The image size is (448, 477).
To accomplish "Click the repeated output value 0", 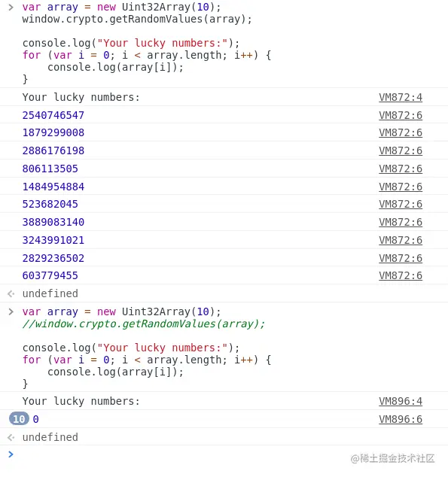I will click(35, 419).
